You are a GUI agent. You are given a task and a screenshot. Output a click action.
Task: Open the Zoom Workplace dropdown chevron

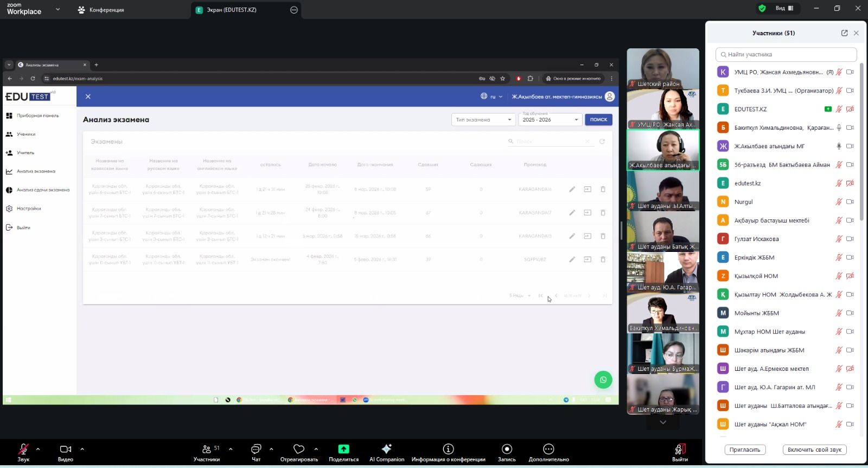pos(58,9)
